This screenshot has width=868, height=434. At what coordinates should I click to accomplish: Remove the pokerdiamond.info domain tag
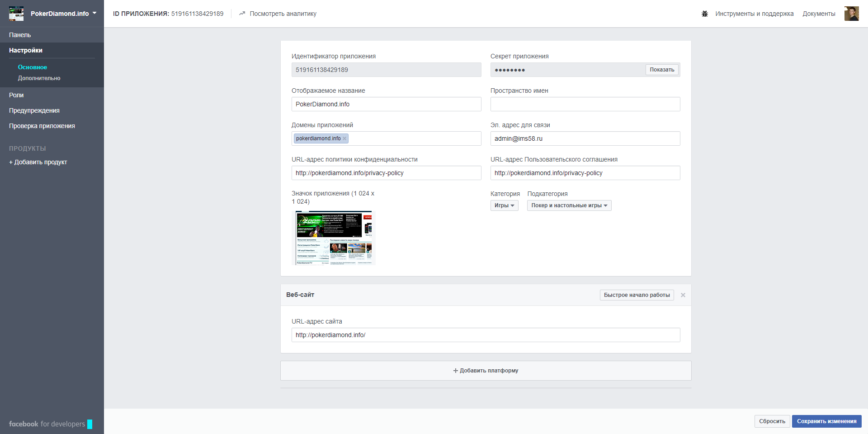(x=344, y=138)
